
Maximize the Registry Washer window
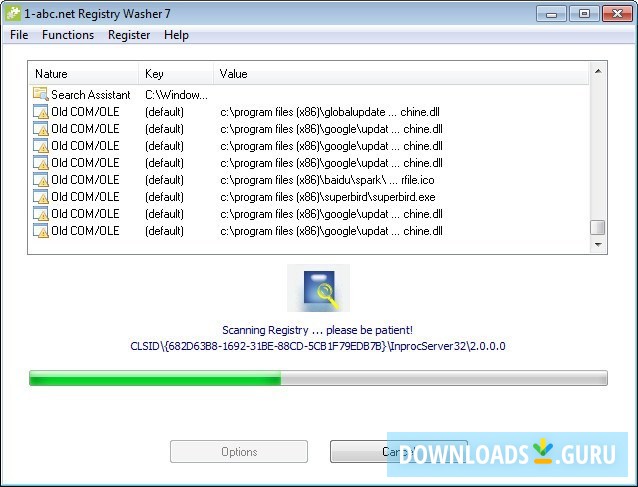coord(584,14)
